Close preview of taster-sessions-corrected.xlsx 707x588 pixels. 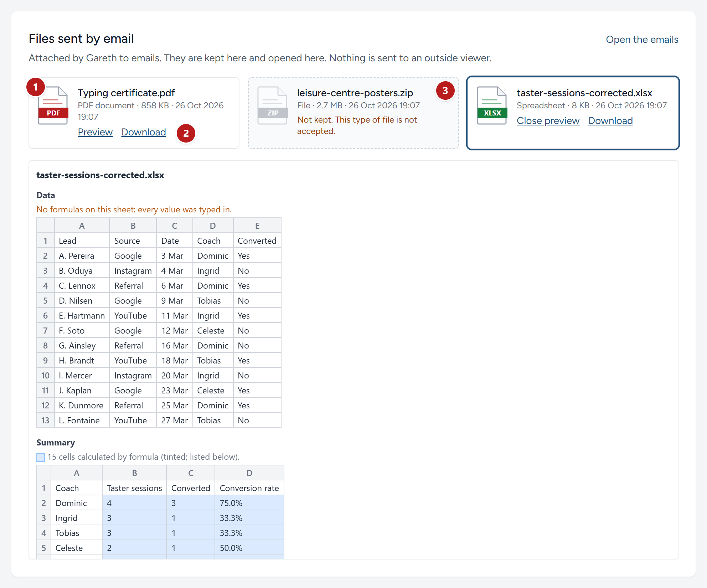tap(548, 121)
